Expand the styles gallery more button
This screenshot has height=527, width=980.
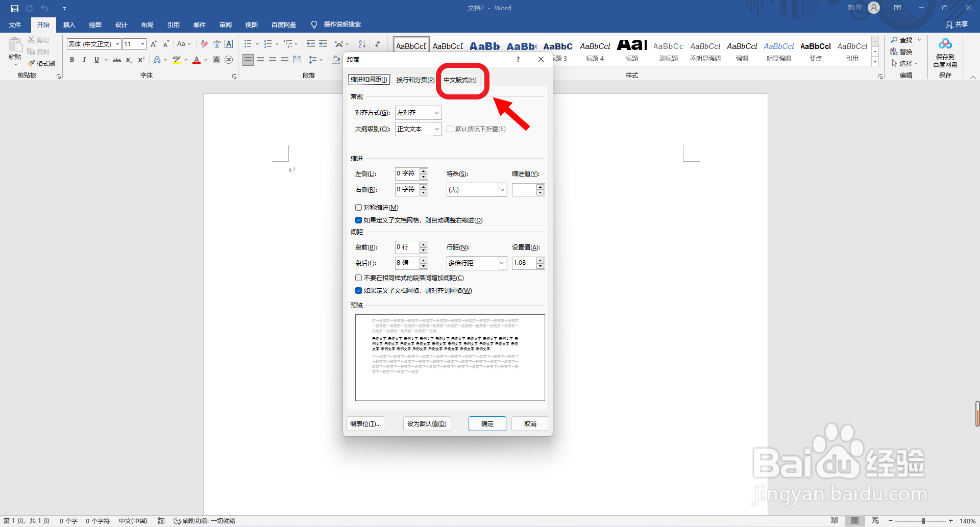[x=875, y=62]
